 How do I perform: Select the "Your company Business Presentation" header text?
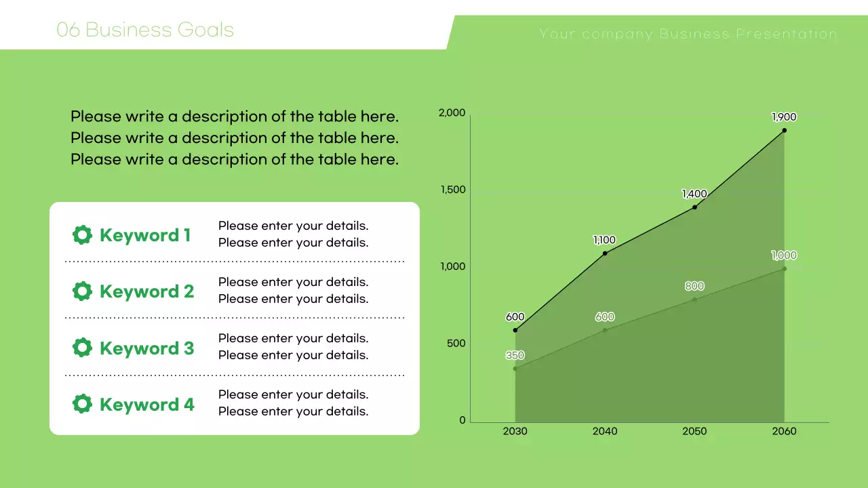(x=688, y=34)
